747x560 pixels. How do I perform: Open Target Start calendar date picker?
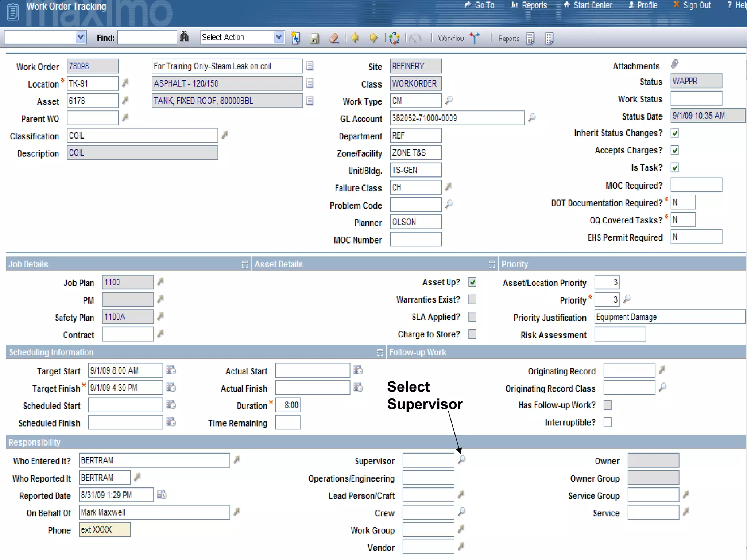pos(171,370)
